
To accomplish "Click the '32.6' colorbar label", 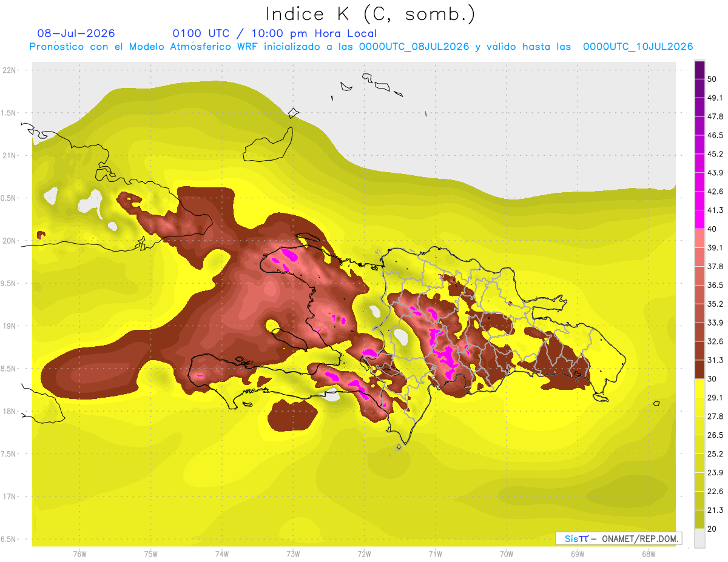I will (715, 341).
